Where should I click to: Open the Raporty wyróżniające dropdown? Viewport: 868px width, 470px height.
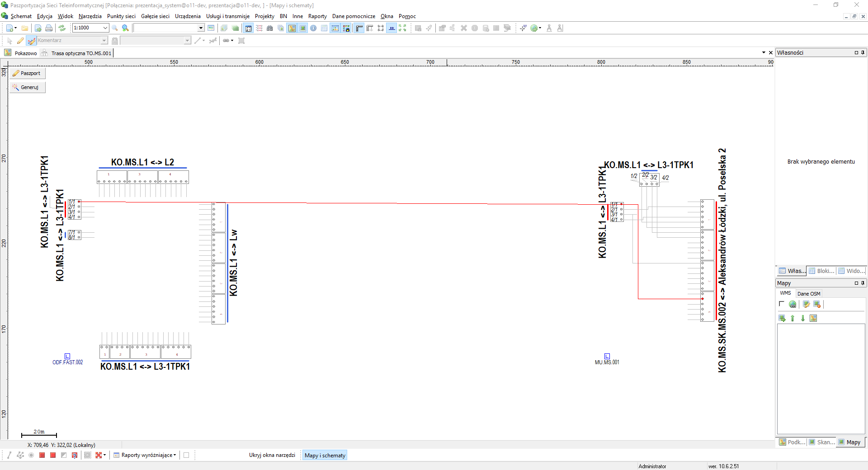175,455
